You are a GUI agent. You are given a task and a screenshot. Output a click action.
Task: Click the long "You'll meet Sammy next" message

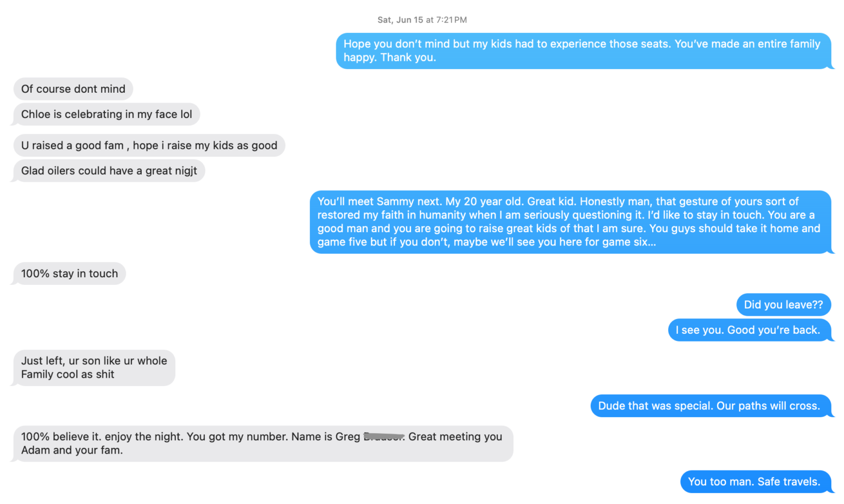click(x=569, y=222)
